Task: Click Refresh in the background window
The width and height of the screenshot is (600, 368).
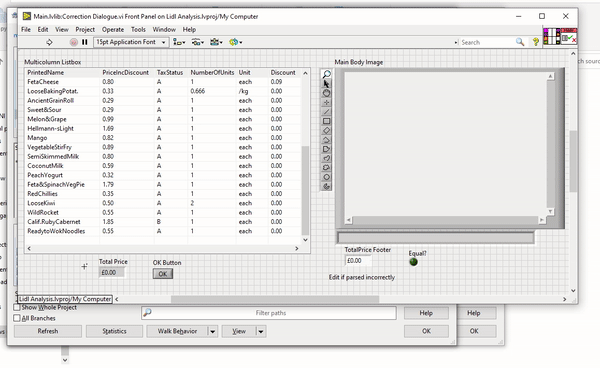Action: (48, 331)
